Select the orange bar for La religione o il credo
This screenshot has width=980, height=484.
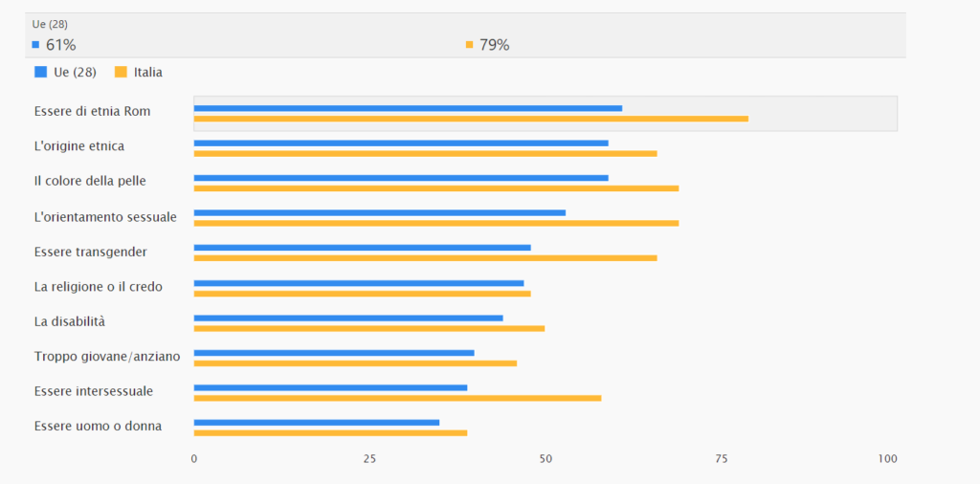[362, 293]
